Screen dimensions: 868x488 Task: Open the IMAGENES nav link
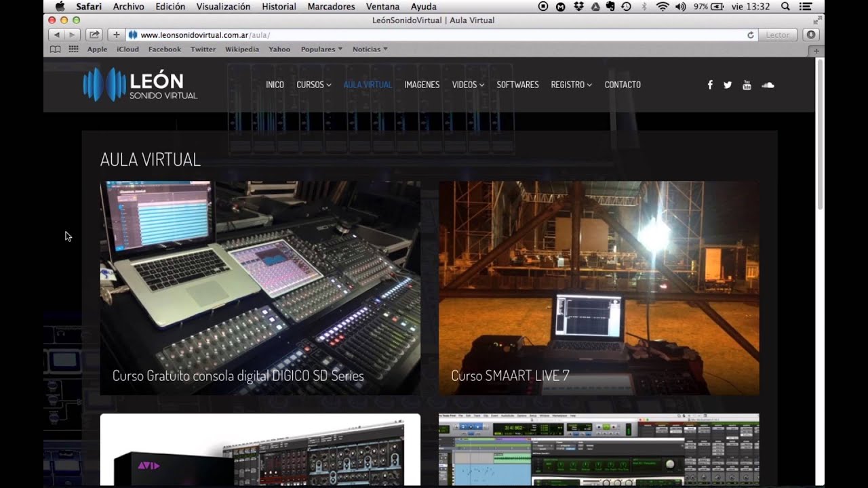tap(422, 85)
